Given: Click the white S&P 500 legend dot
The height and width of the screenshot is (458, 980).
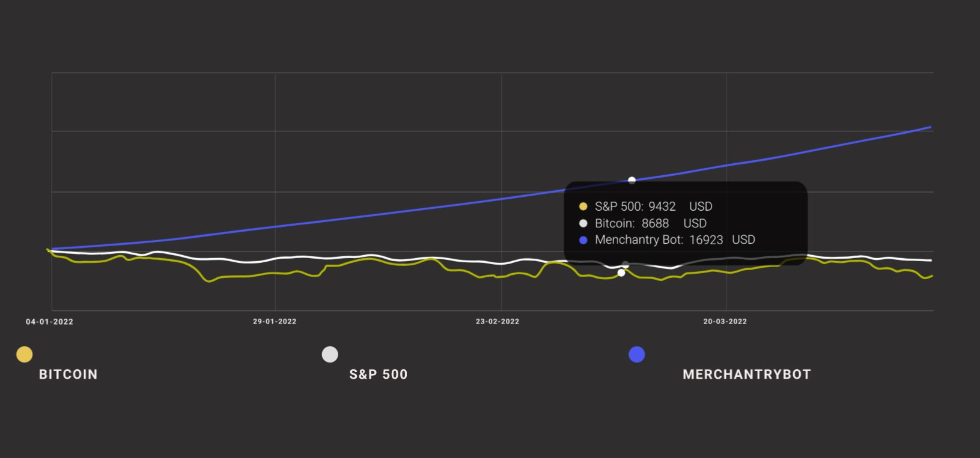Looking at the screenshot, I should [330, 355].
